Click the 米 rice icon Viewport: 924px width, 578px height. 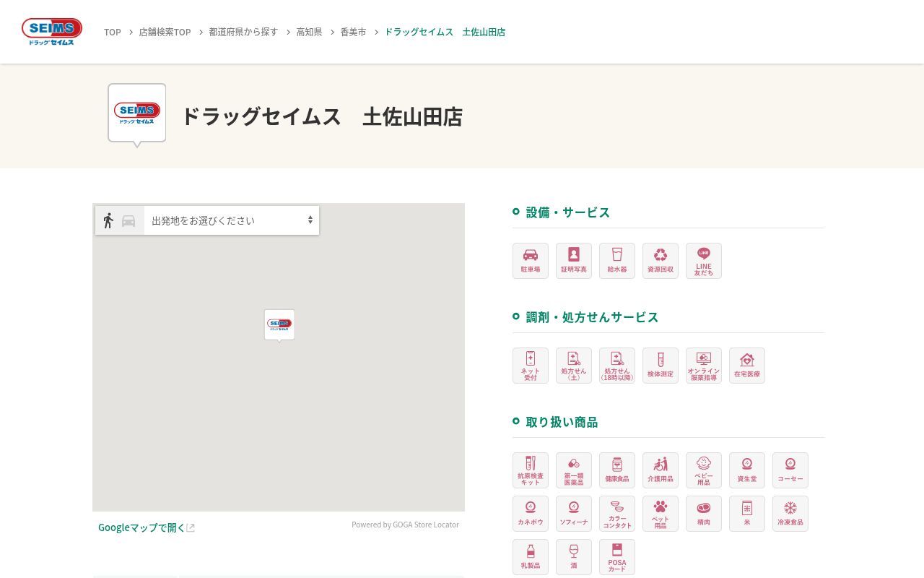[x=747, y=514]
